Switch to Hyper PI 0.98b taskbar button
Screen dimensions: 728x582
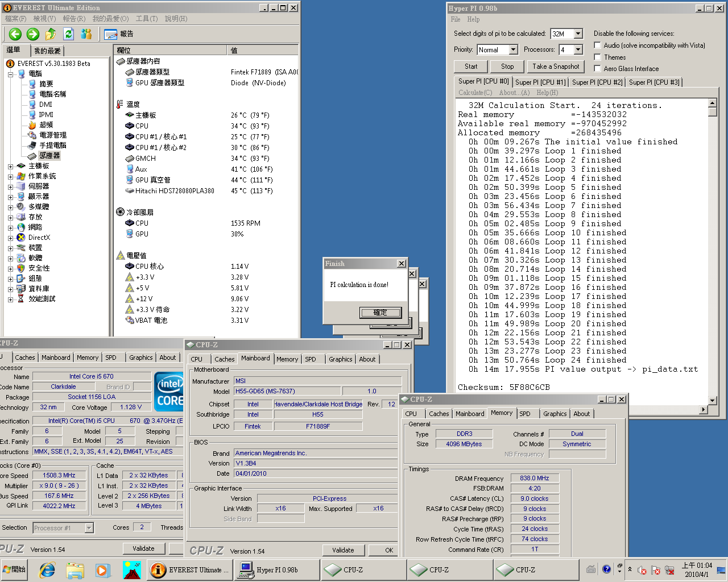[277, 570]
